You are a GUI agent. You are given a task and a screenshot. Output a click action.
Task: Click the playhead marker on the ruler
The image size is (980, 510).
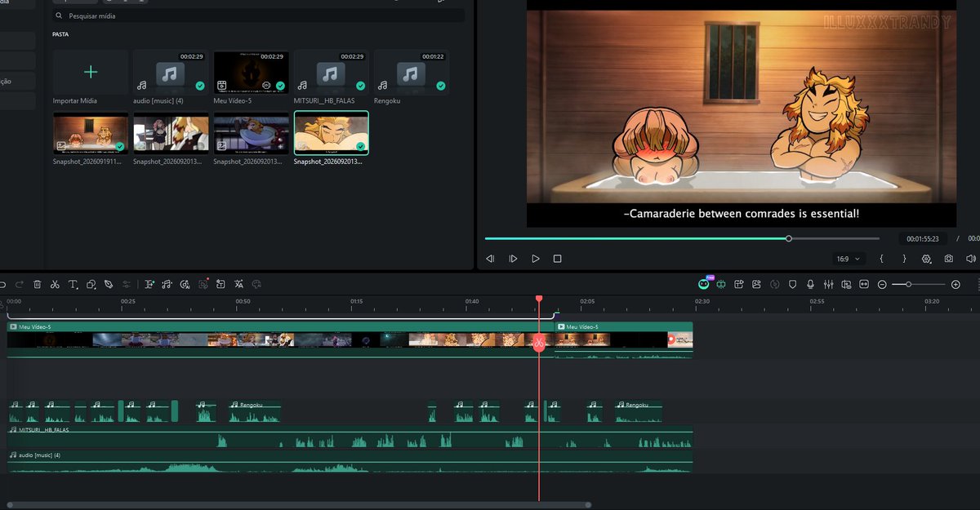coord(539,299)
